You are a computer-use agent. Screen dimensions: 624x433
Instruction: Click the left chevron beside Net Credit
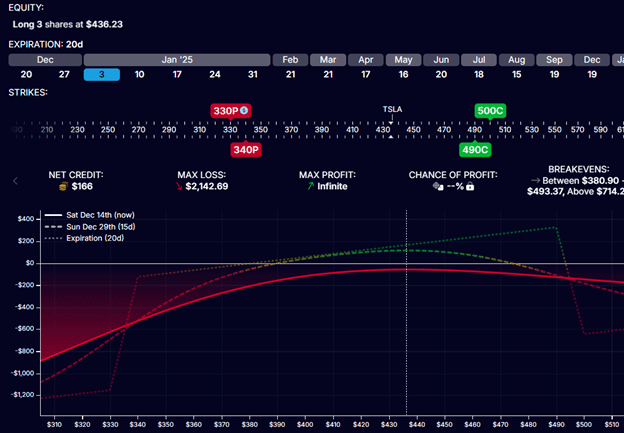tap(15, 181)
